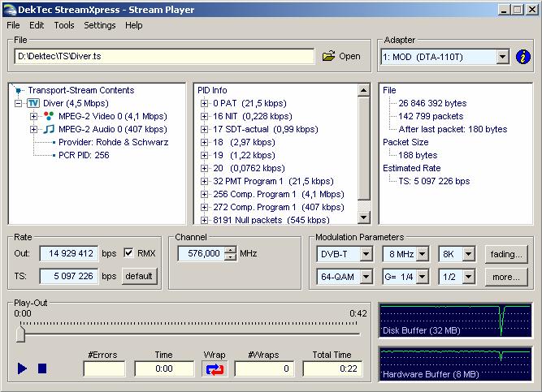Expand the 17 SDT-actual PID entry
The image size is (542, 392).
click(x=204, y=130)
